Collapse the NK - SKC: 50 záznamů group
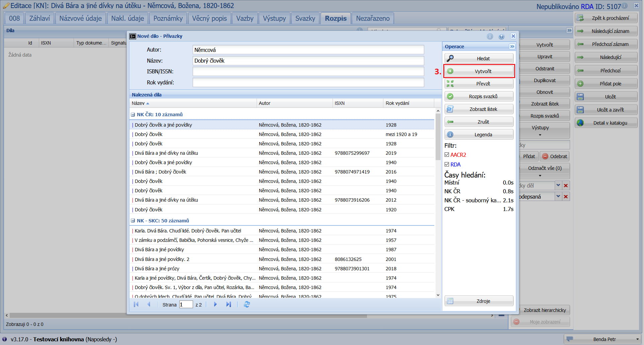644x345 pixels. (133, 221)
